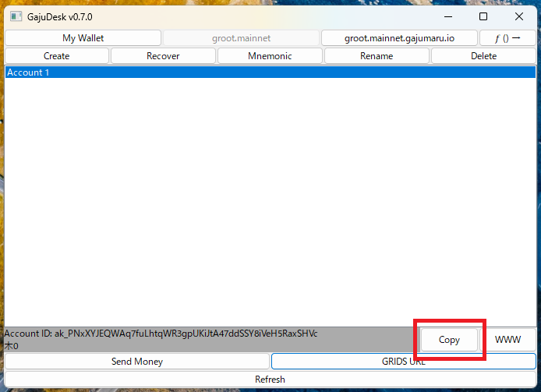This screenshot has width=541, height=392.
Task: Click the Account ID address text
Action: 186,334
